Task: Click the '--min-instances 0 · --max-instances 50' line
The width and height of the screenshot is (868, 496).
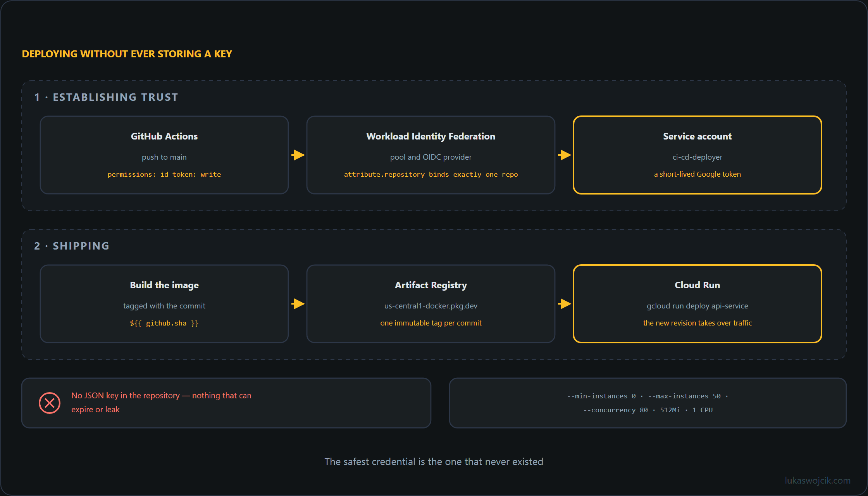Action: coord(648,396)
